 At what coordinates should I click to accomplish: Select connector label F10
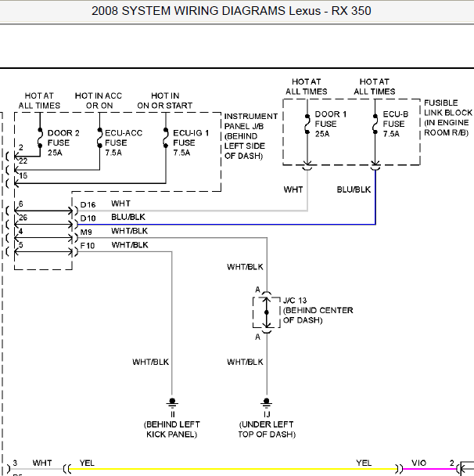pos(88,246)
